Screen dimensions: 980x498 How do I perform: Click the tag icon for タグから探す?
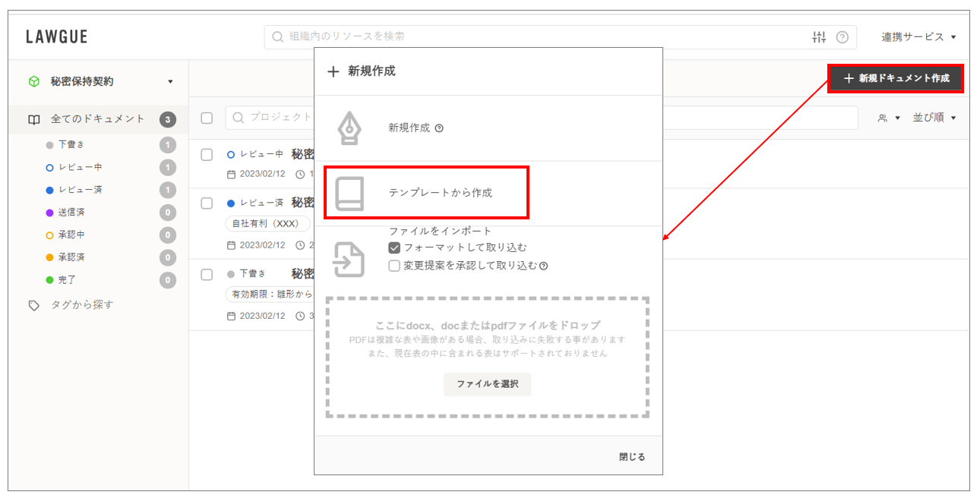click(x=33, y=305)
